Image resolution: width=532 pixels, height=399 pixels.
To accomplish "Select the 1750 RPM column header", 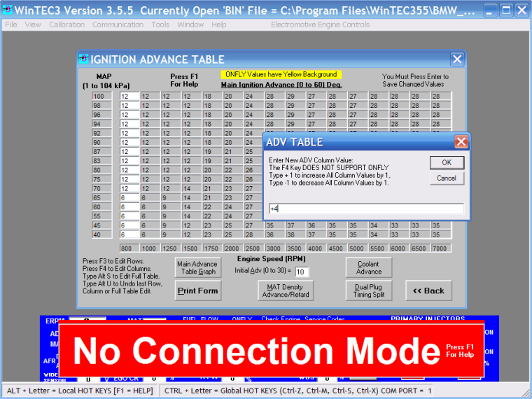I will [x=212, y=248].
